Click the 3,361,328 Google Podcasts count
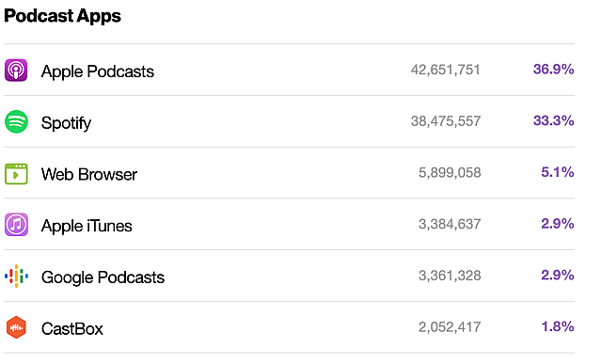Screen dimensions: 602x364 450,276
